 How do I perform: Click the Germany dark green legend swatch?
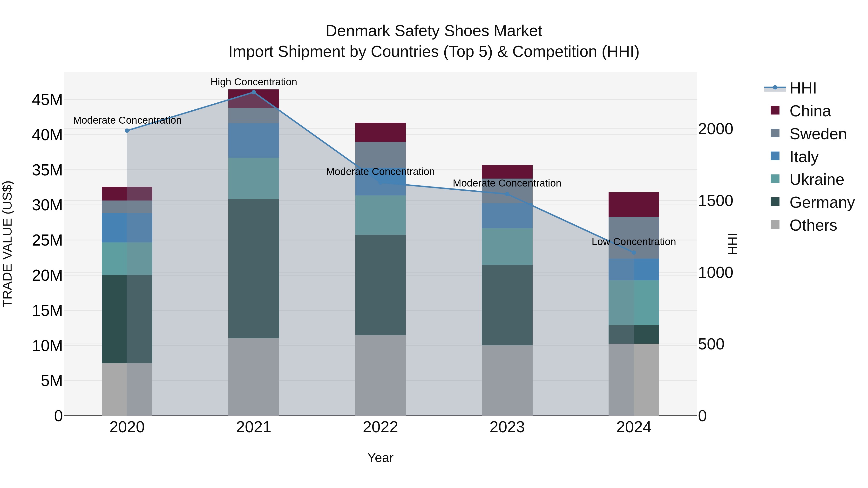[x=775, y=202]
